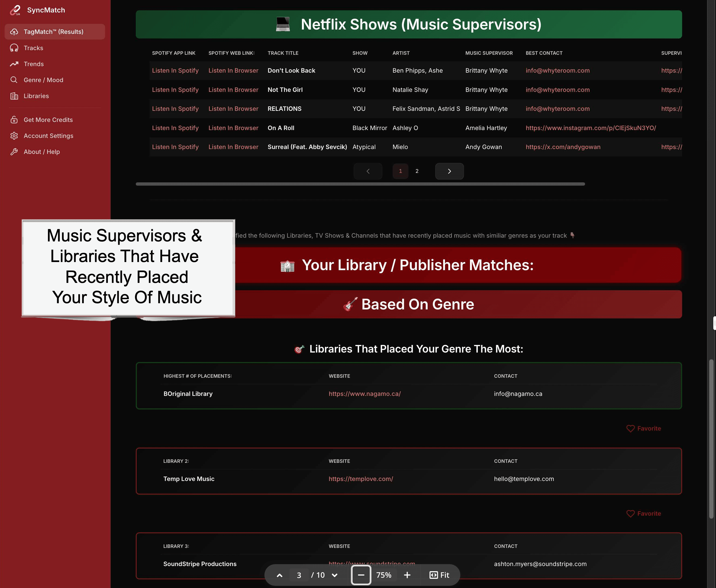Click Listen In Spotify for RELATIONS
Viewport: 716px width, 588px height.
point(175,109)
